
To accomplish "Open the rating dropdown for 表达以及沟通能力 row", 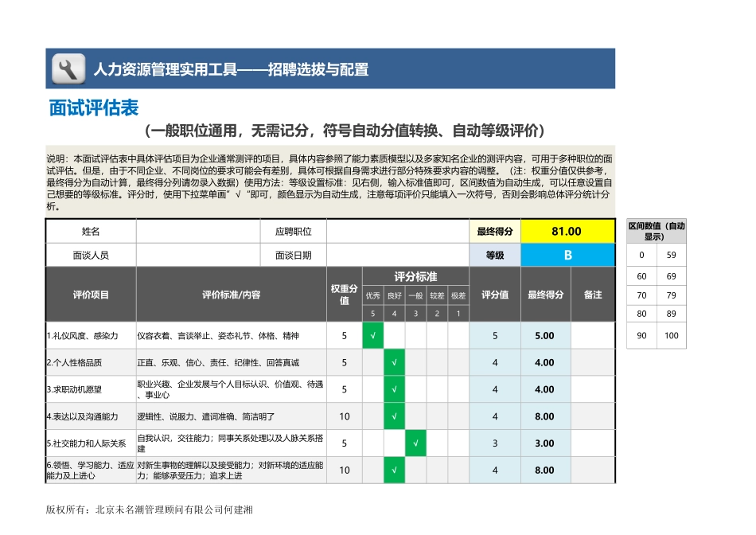I will (x=392, y=416).
